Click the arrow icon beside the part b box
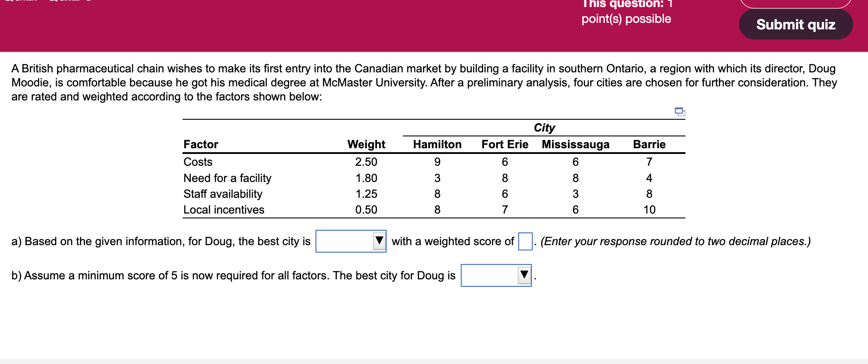The image size is (868, 364). 523,275
